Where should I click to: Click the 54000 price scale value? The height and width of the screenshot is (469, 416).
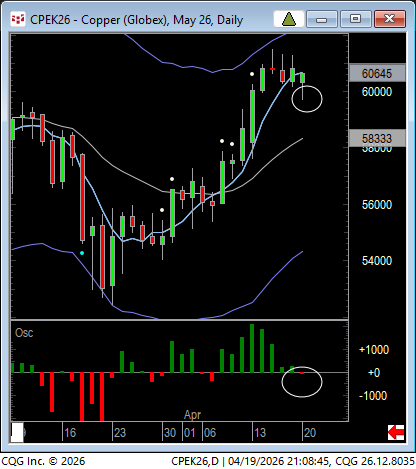click(377, 261)
